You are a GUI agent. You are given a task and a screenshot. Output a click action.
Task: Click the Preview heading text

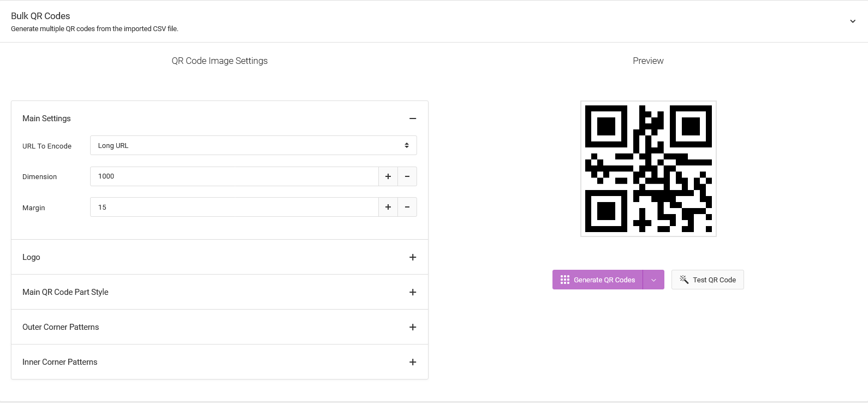tap(648, 61)
